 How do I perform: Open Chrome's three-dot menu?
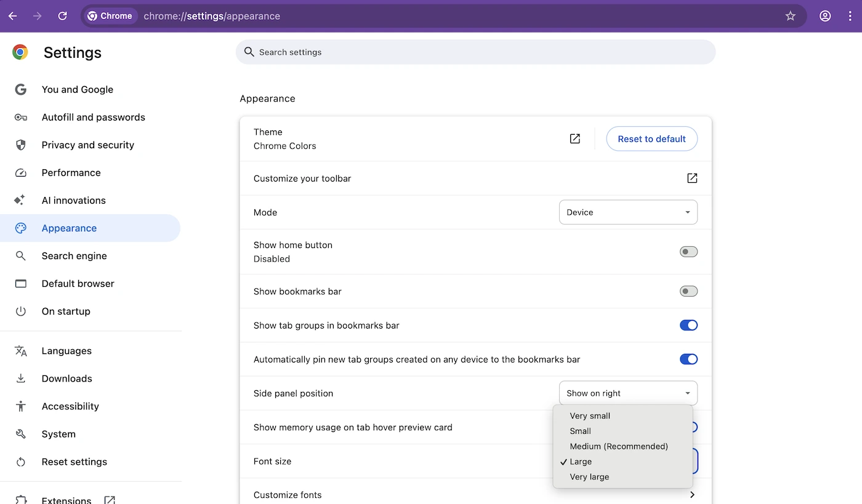[x=850, y=16]
